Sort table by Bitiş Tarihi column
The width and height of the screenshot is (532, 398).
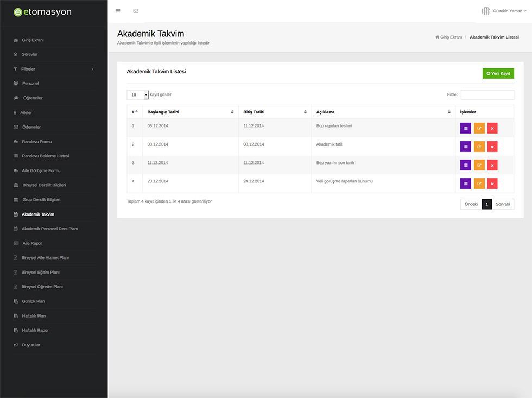coord(275,112)
